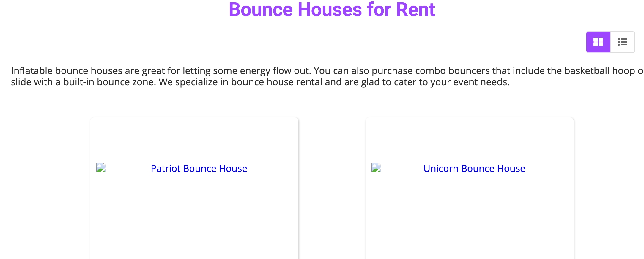Viewport: 644px width, 259px height.
Task: Click the word "Inflatable" starting the description
Action: pos(32,71)
